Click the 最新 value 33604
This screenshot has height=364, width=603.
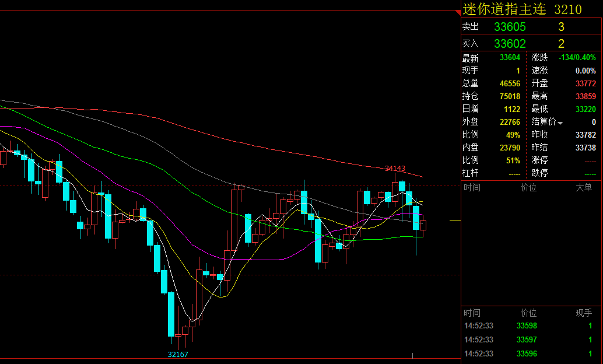[510, 58]
